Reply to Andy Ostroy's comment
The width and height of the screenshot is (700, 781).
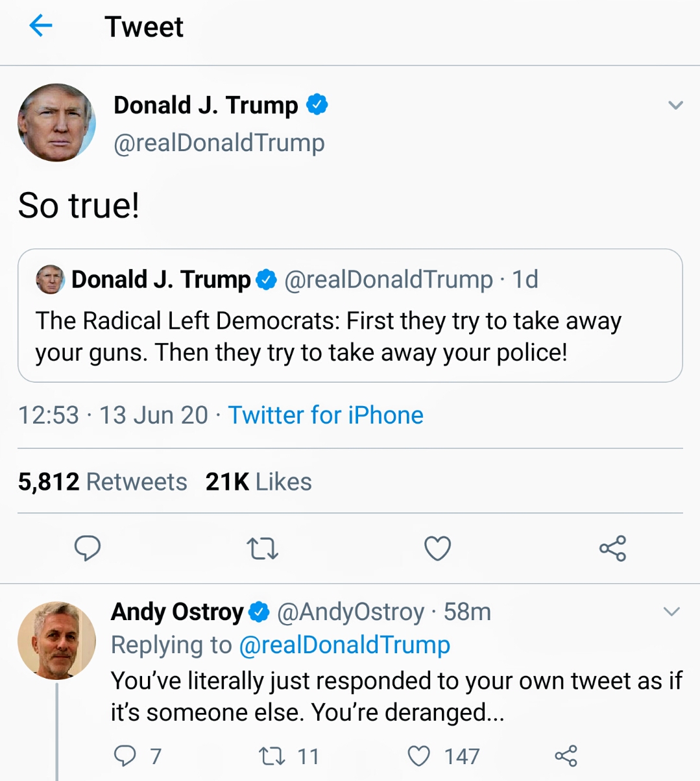[x=125, y=756]
